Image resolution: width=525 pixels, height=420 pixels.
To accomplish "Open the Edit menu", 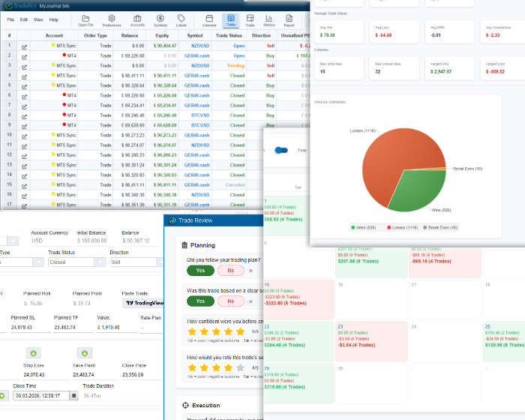I will click(x=24, y=19).
